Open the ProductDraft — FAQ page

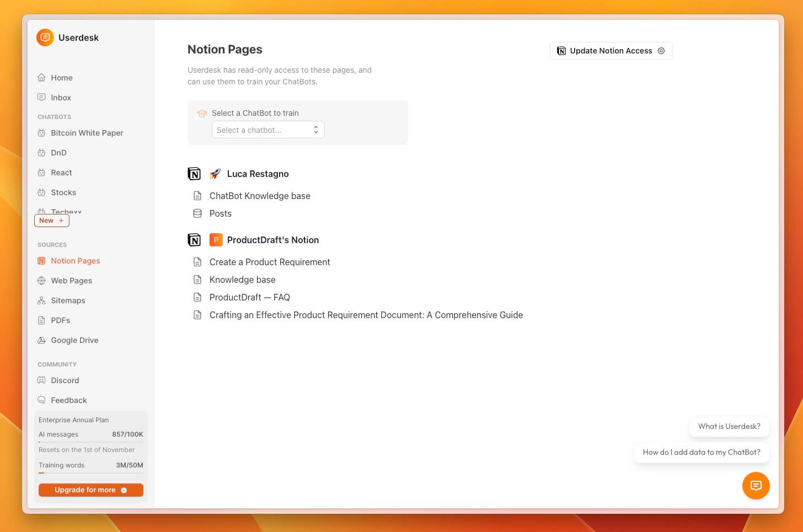249,297
